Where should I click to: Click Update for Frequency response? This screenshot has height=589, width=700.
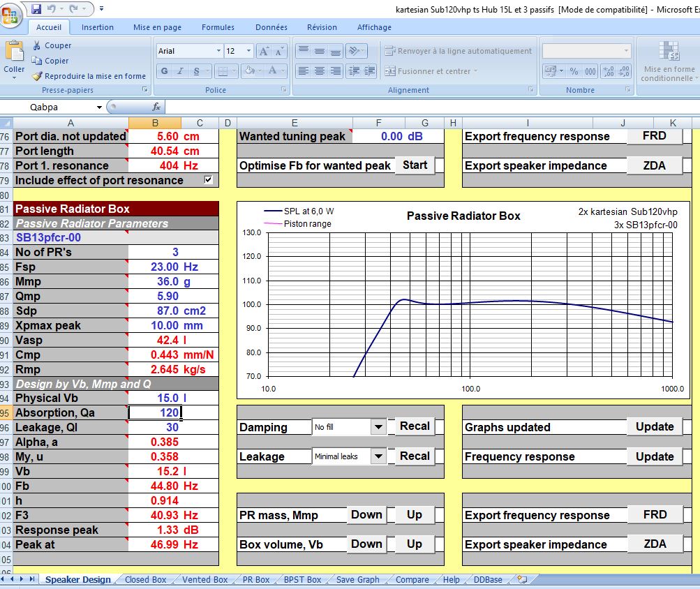[x=655, y=456]
